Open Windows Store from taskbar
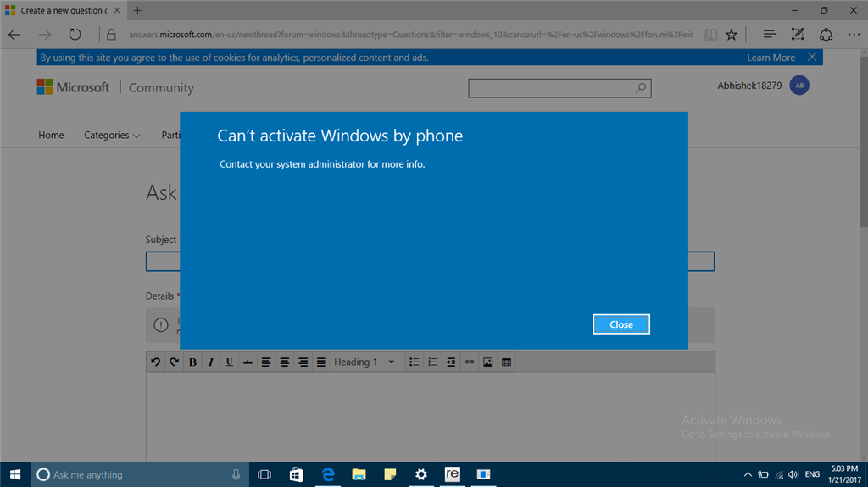This screenshot has height=487, width=868. [296, 474]
